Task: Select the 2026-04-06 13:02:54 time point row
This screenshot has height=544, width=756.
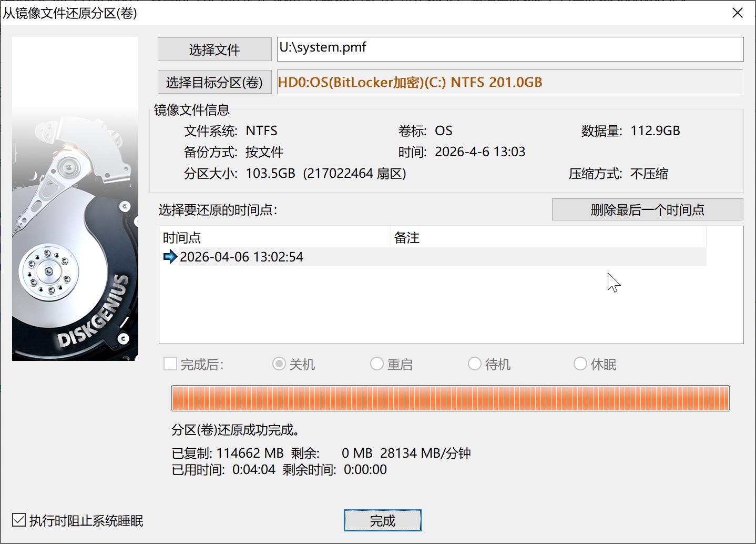Action: [x=241, y=257]
